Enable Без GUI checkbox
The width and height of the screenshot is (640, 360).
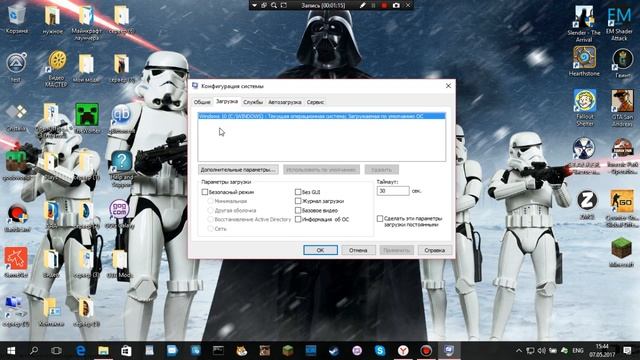coord(298,192)
